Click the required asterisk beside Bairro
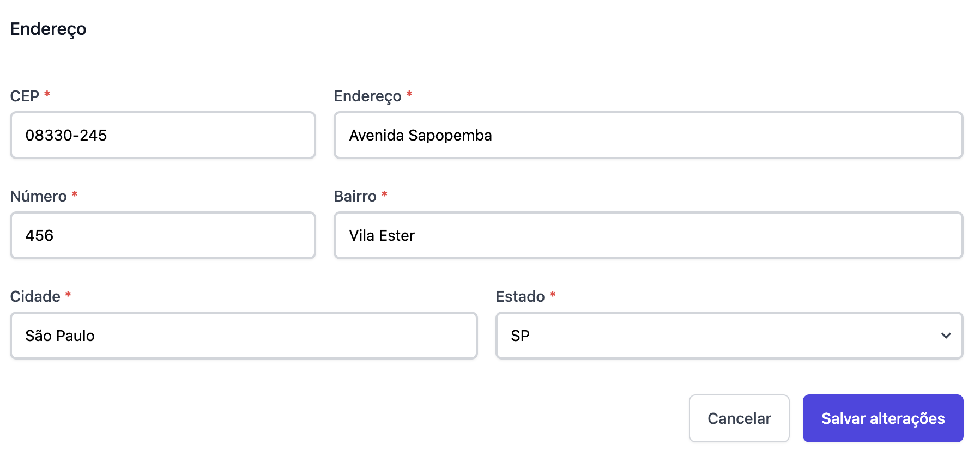 [384, 194]
